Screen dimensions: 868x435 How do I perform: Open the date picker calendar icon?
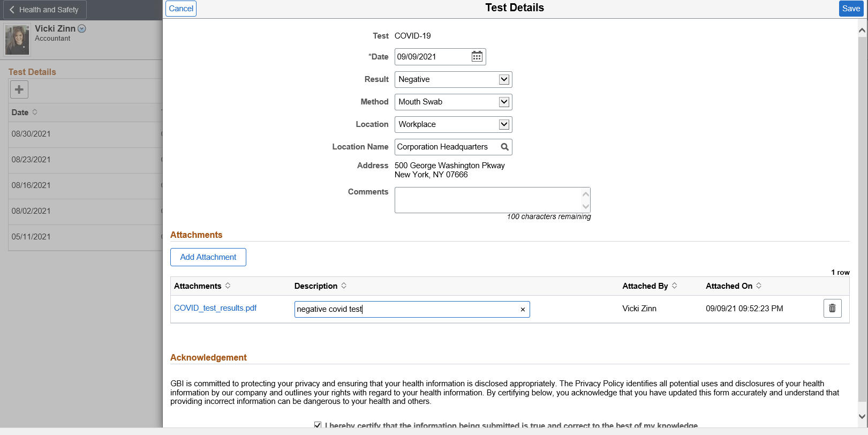pyautogui.click(x=477, y=57)
